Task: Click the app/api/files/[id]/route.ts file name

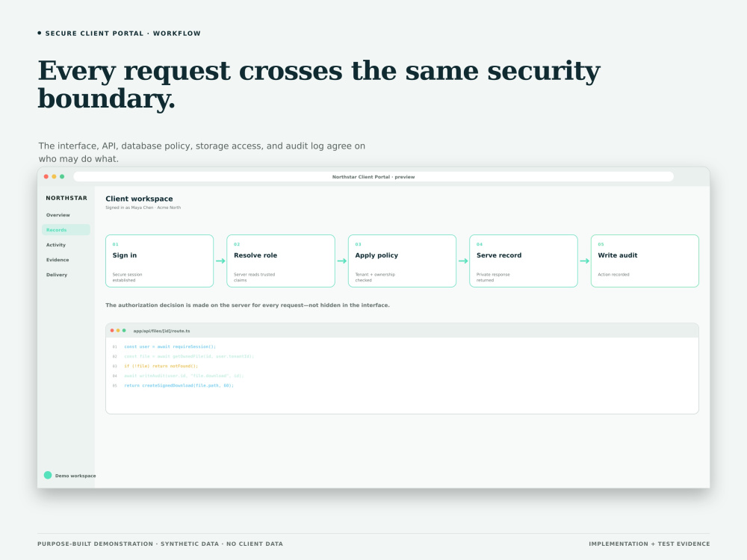Action: tap(161, 331)
